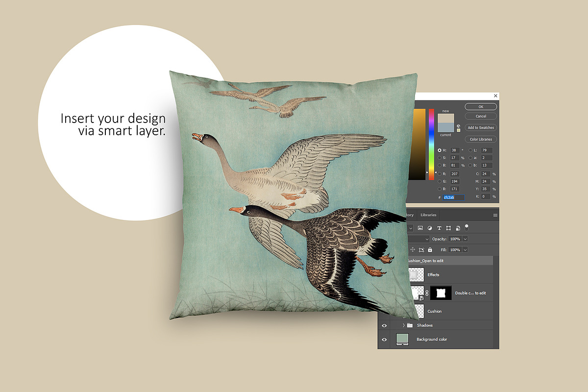Select the S saturation radio button

[x=440, y=158]
